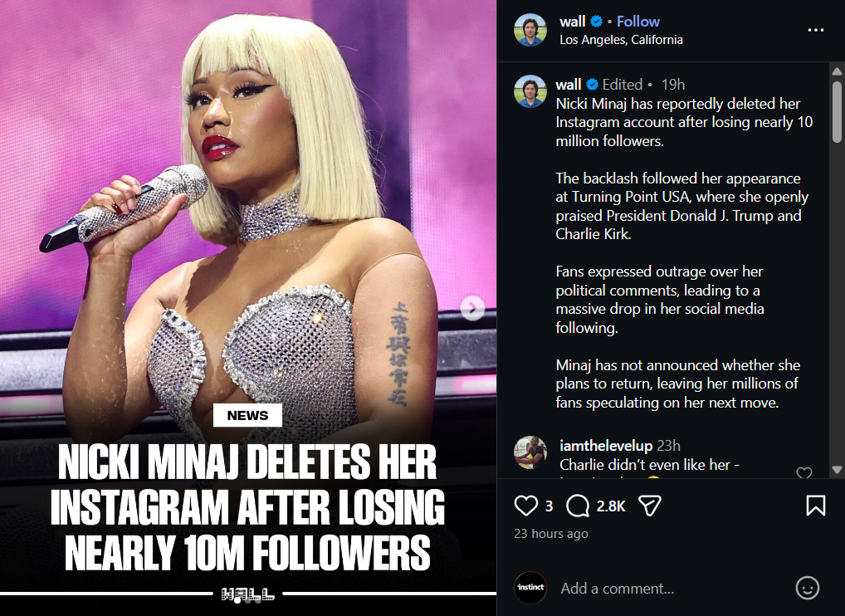The image size is (845, 616).
Task: Go to the next image with the carousel arrow
Action: tap(472, 309)
